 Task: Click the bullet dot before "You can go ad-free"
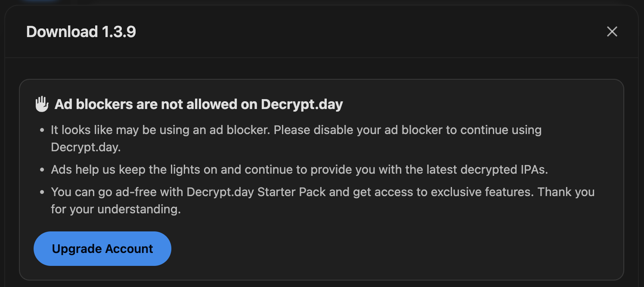42,192
